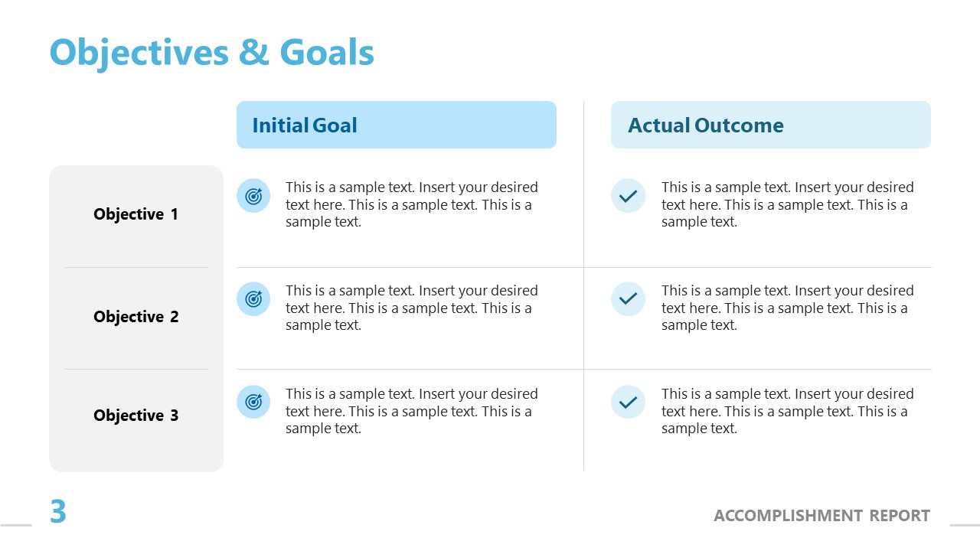Viewport: 980px width, 551px height.
Task: Select the Actual Outcome sample text for Objective 1
Action: pos(787,204)
